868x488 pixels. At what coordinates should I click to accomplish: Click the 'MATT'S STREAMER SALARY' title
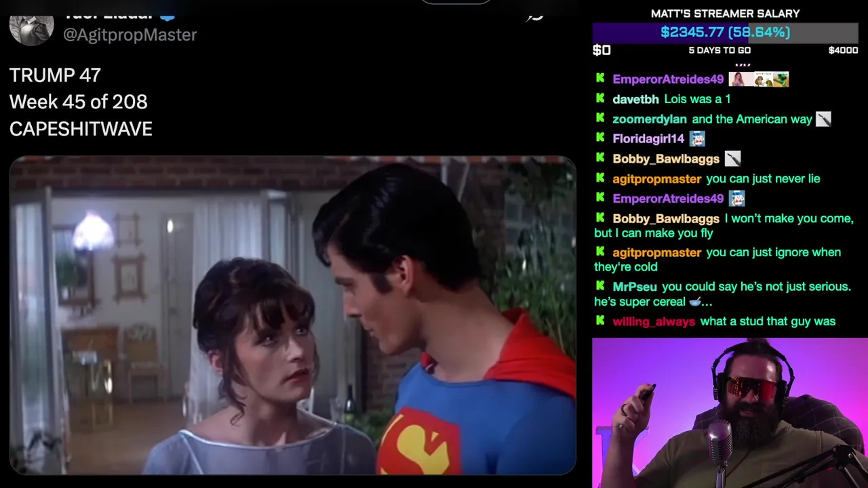(x=725, y=14)
